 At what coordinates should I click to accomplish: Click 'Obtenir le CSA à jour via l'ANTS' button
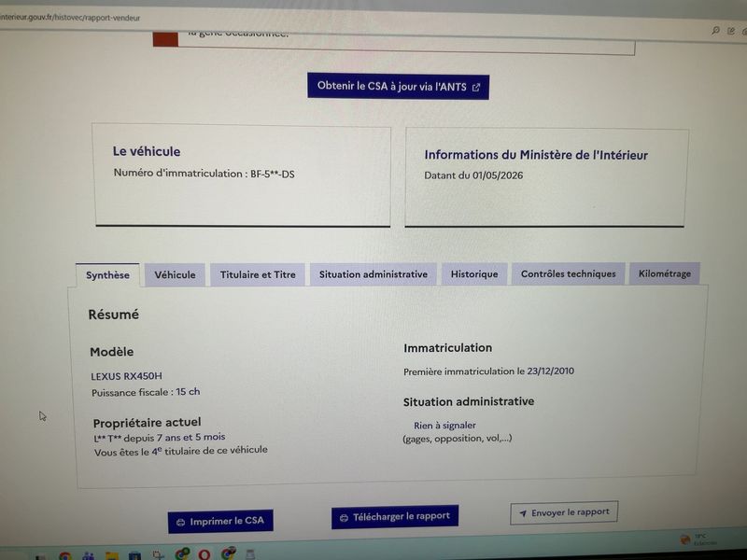click(398, 87)
